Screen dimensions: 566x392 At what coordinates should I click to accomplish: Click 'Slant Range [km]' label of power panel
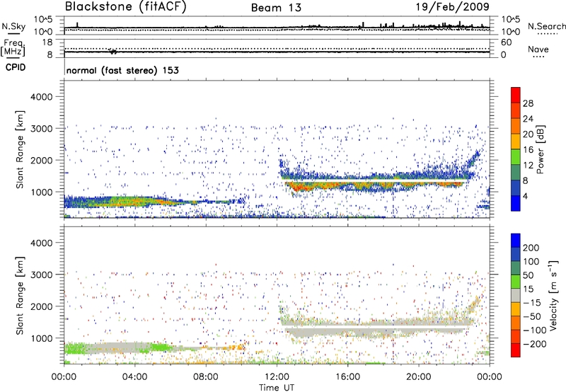coord(20,149)
